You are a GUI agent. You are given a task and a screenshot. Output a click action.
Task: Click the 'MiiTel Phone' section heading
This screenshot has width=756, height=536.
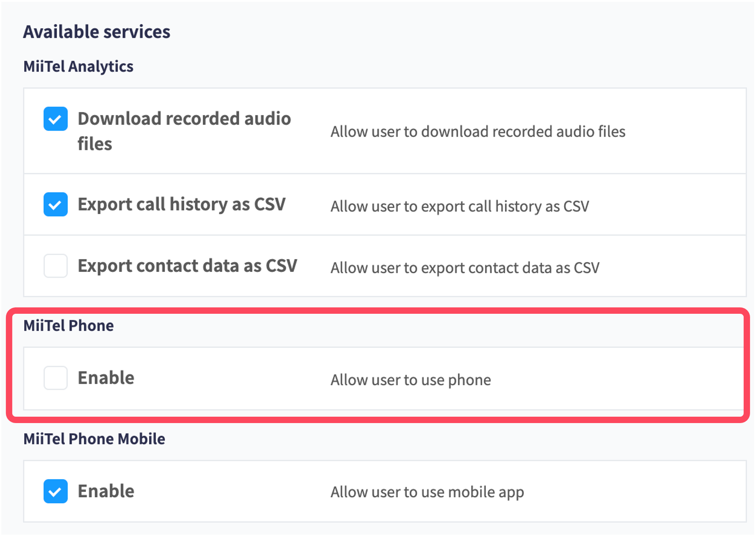(69, 326)
